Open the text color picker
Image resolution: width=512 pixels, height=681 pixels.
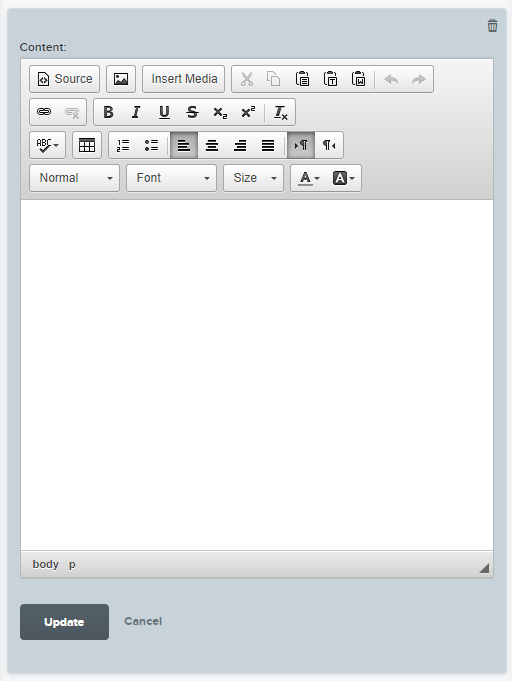pyautogui.click(x=308, y=178)
